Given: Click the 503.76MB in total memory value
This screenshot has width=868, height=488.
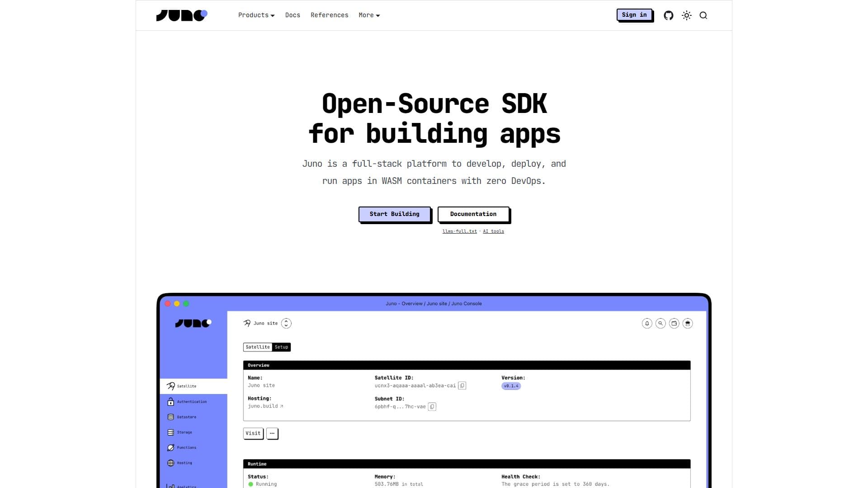Looking at the screenshot, I should [399, 484].
